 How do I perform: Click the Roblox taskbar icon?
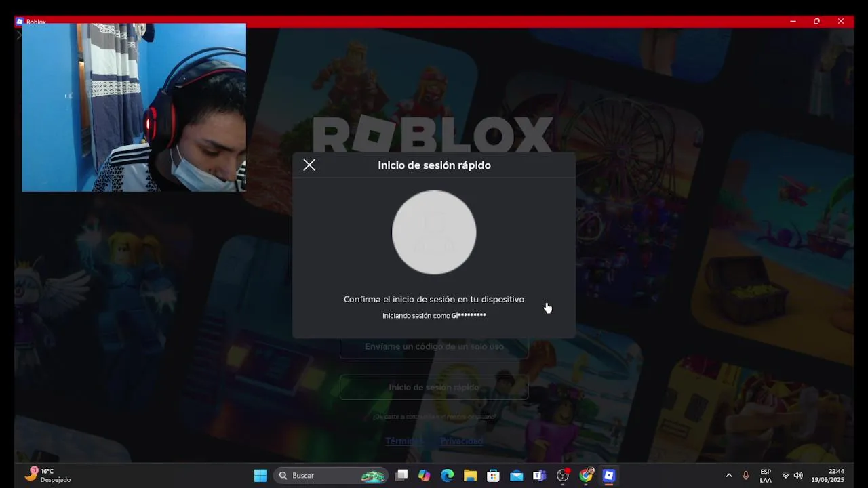pos(609,476)
